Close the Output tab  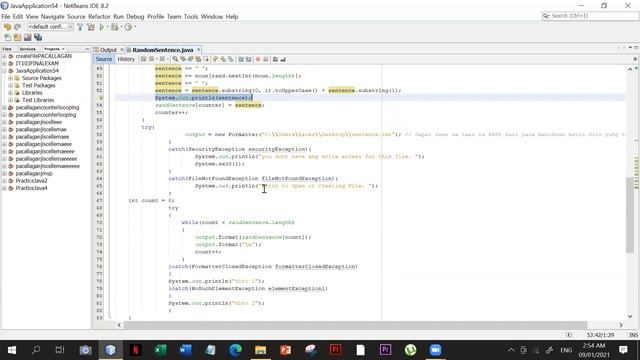122,50
